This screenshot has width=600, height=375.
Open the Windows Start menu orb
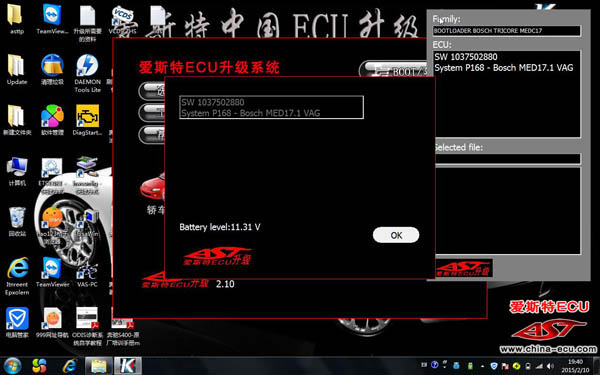(13, 366)
